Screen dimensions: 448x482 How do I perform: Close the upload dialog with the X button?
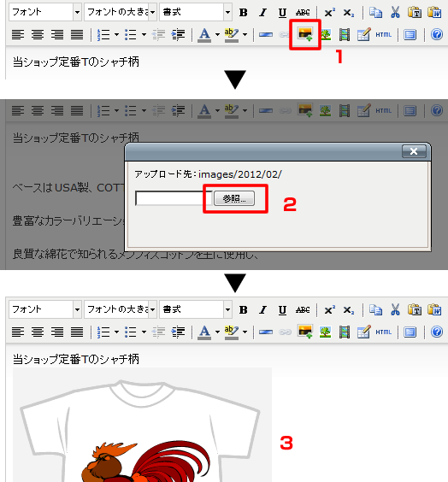click(x=414, y=151)
